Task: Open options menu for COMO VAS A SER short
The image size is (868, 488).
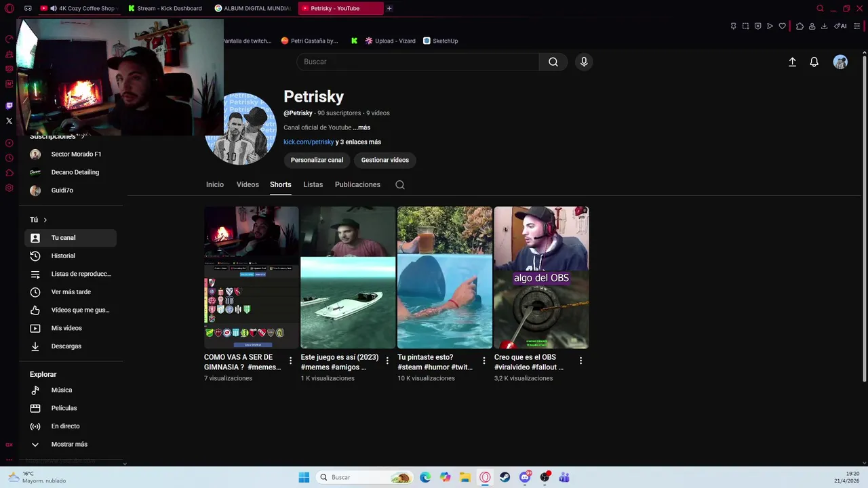Action: tap(291, 361)
